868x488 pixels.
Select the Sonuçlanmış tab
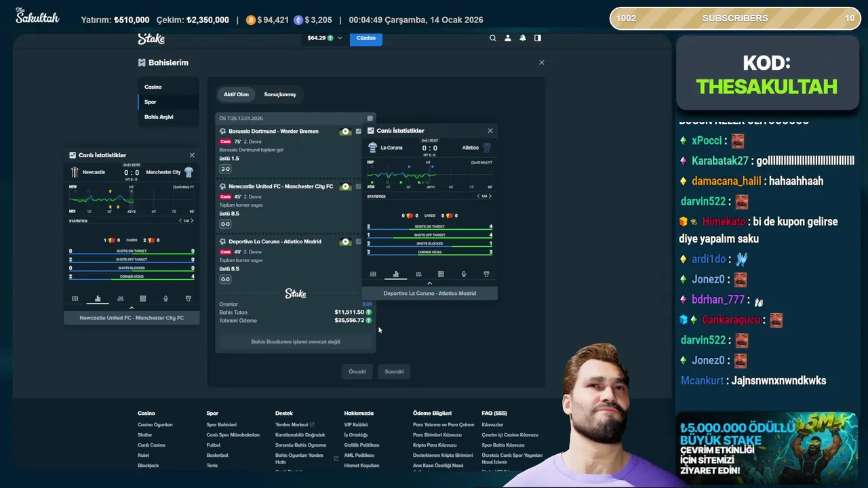coord(279,94)
